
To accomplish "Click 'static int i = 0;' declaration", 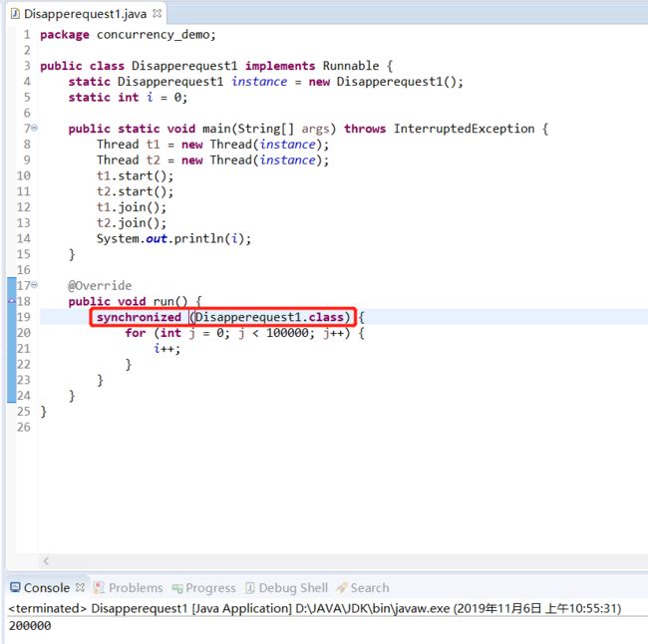I will 129,98.
